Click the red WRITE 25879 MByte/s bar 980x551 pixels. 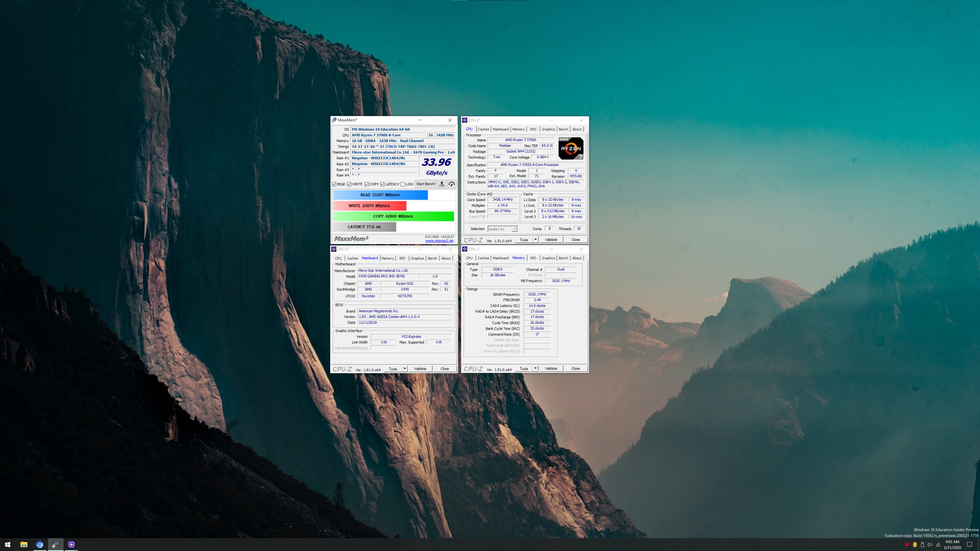(369, 206)
